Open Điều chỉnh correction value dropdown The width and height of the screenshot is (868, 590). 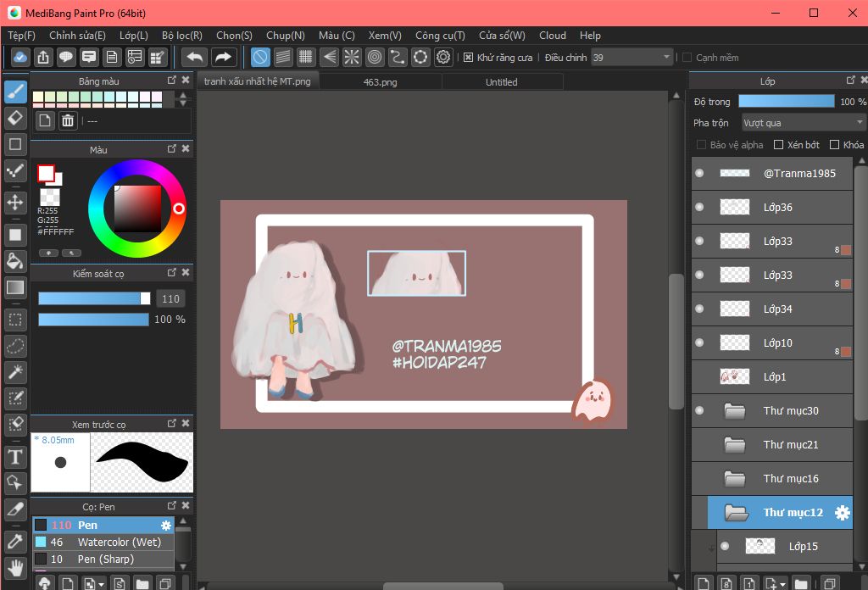click(x=632, y=58)
